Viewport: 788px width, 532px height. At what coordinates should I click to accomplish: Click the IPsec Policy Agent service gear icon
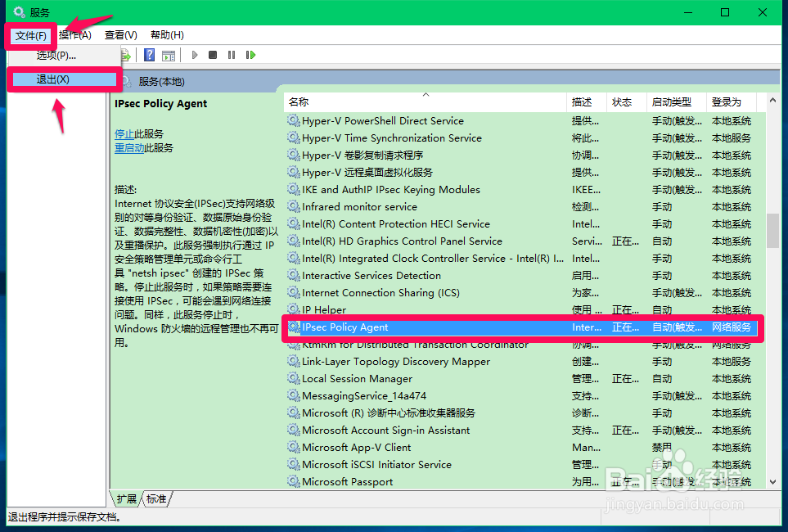pyautogui.click(x=293, y=327)
